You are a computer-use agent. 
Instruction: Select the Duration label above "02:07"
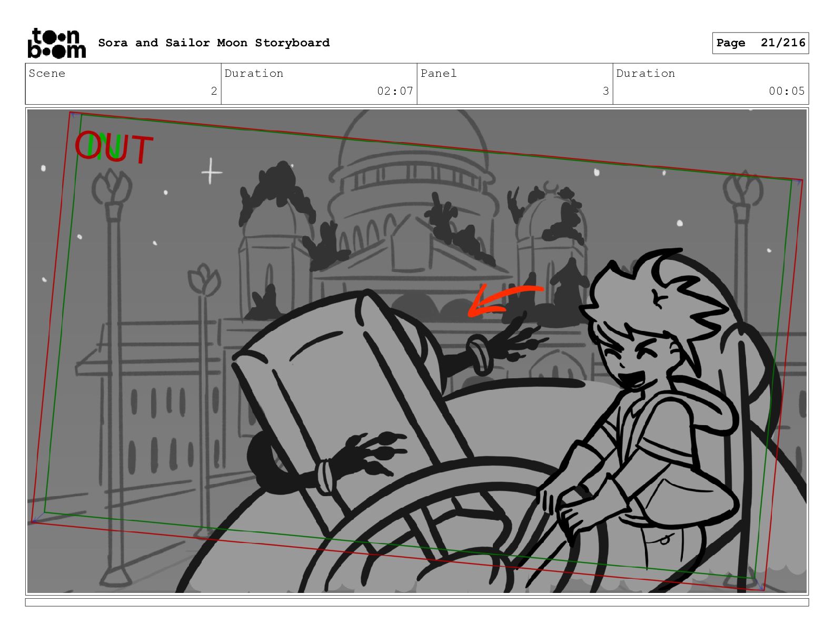[254, 73]
